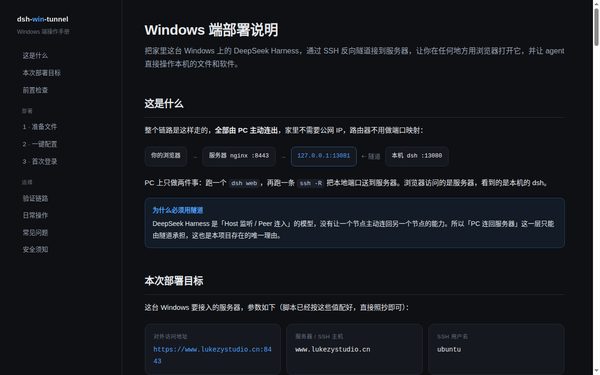Click the 为什么必须用隧道 callout title
This screenshot has width=600, height=375.
(x=178, y=210)
